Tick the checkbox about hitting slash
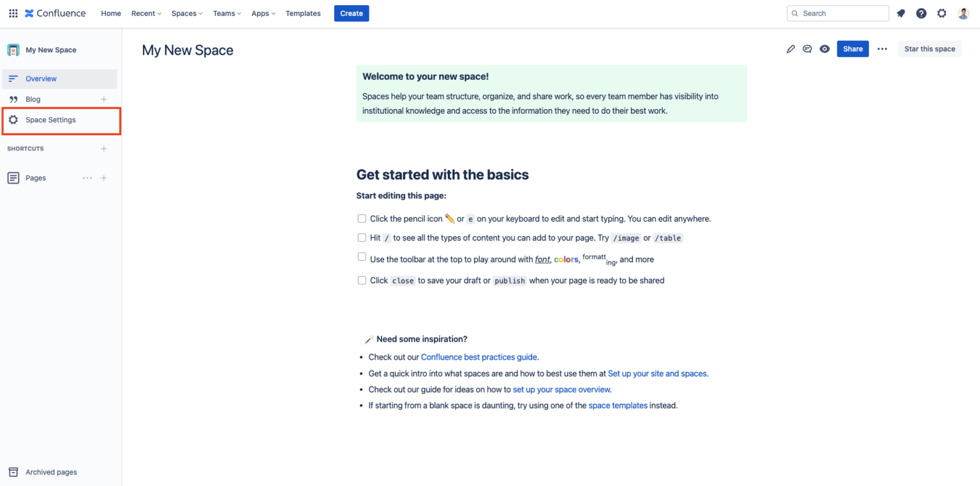This screenshot has width=980, height=486. 362,237
